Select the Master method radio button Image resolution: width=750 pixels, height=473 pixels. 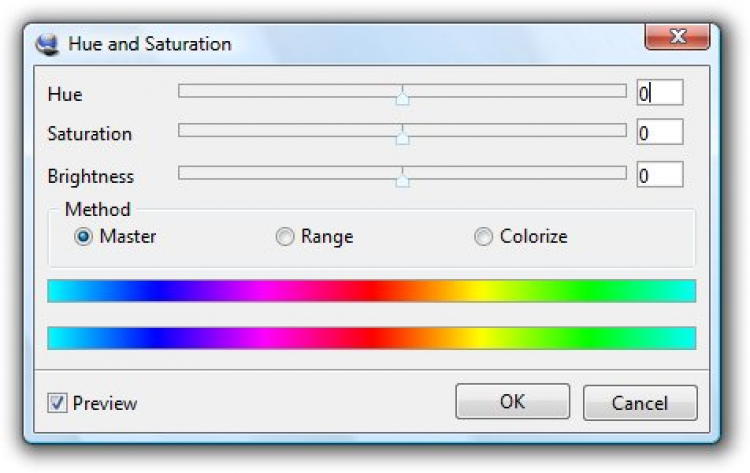click(x=84, y=237)
